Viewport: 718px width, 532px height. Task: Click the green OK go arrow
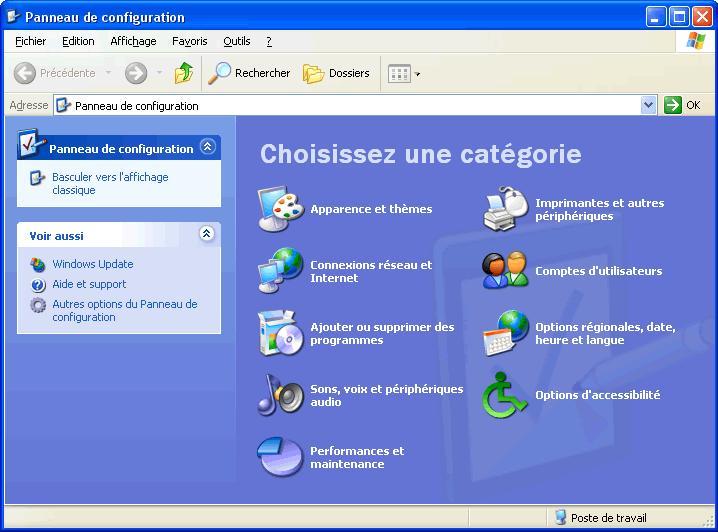(x=673, y=105)
